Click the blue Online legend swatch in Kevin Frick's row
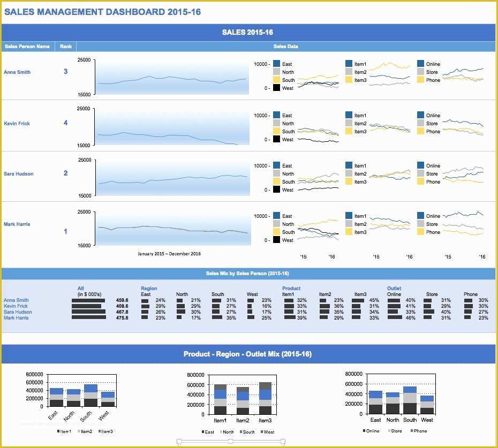Screen dimensions: 498x448 pos(421,115)
